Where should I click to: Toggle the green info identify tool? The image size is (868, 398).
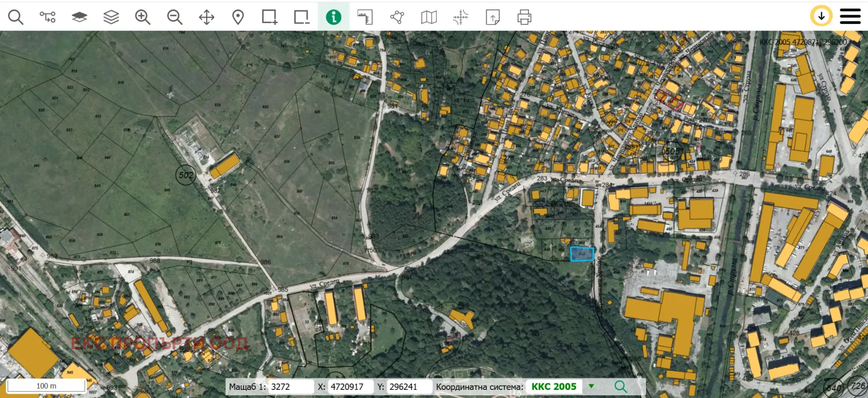[334, 17]
